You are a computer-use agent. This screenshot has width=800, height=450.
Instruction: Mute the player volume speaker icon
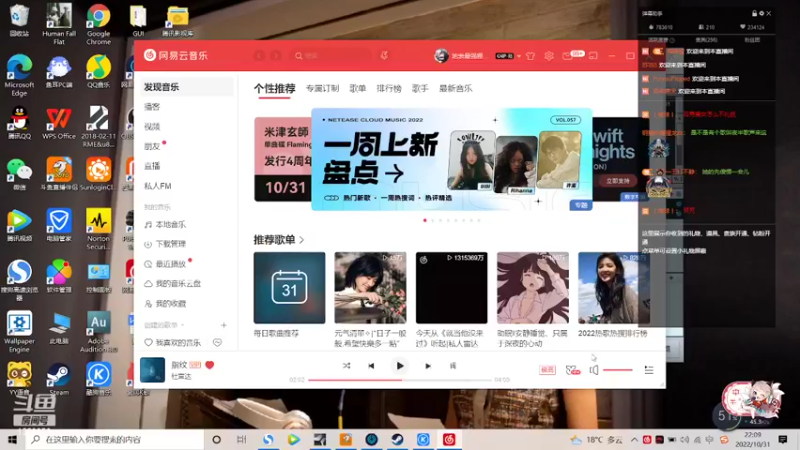(594, 370)
